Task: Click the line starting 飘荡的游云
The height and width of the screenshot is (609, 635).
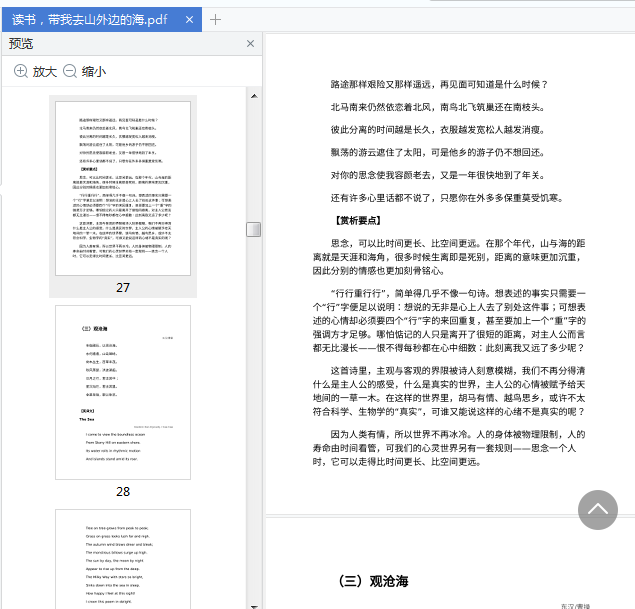Action: [x=437, y=152]
